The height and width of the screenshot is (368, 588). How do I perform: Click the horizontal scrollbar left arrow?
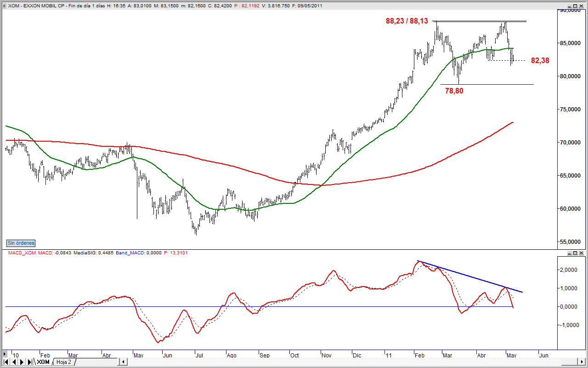coord(123,362)
